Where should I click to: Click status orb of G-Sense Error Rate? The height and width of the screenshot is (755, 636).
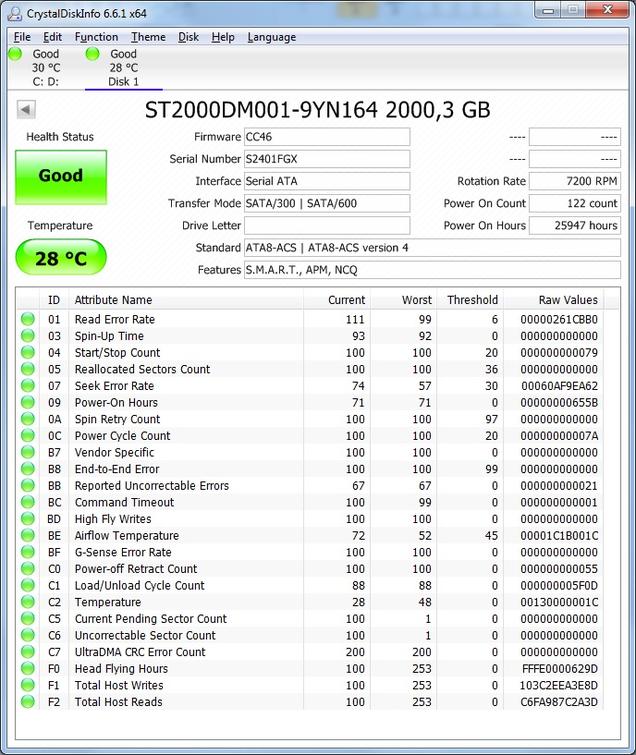tap(28, 552)
